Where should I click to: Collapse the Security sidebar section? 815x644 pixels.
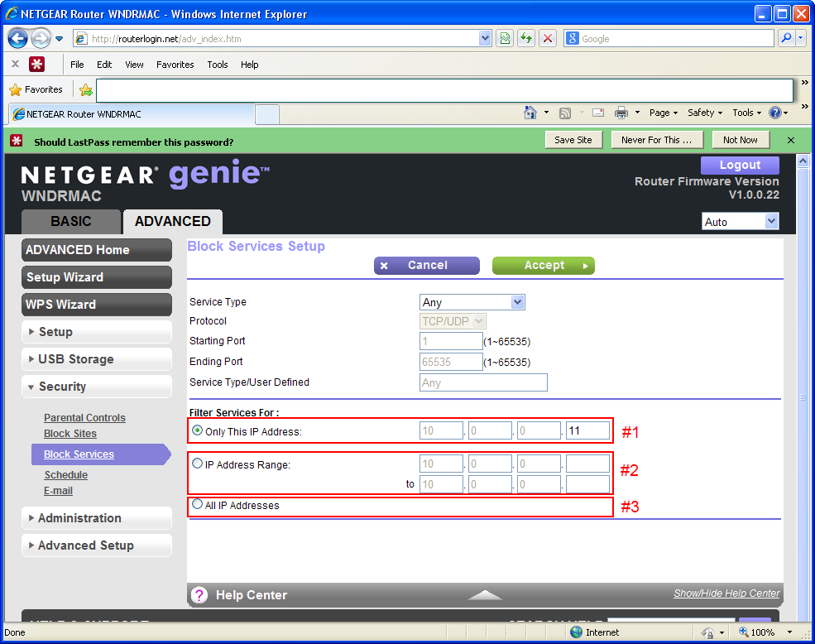[x=97, y=387]
